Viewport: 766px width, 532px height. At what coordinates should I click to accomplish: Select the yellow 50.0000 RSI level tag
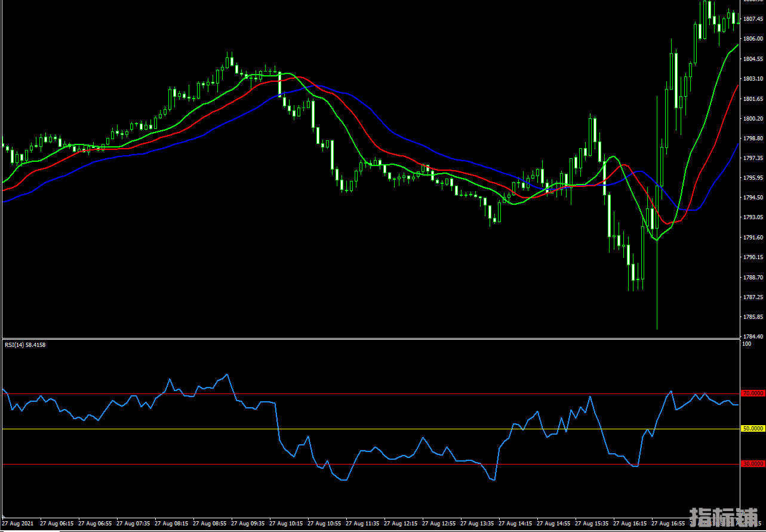(753, 429)
